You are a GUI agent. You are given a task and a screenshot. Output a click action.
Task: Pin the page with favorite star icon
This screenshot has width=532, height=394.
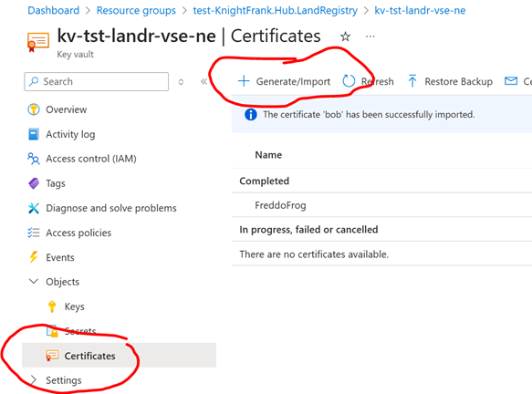click(x=345, y=36)
